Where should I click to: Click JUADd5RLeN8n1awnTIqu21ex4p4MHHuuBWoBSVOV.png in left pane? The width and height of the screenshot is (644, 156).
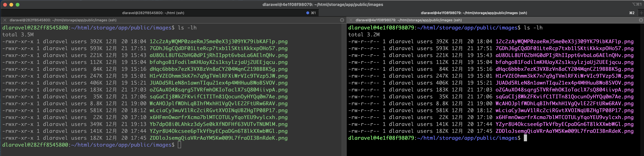pyautogui.click(x=218, y=83)
